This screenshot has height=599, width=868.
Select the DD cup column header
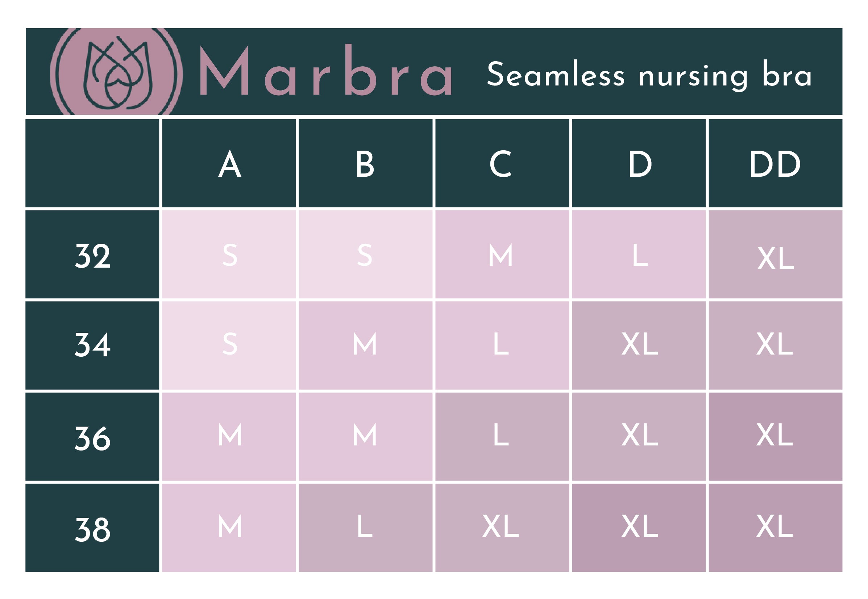775,164
